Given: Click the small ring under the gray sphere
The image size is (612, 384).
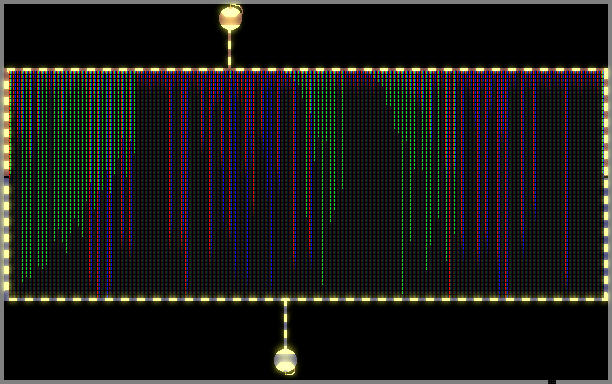Looking at the screenshot, I should (290, 372).
